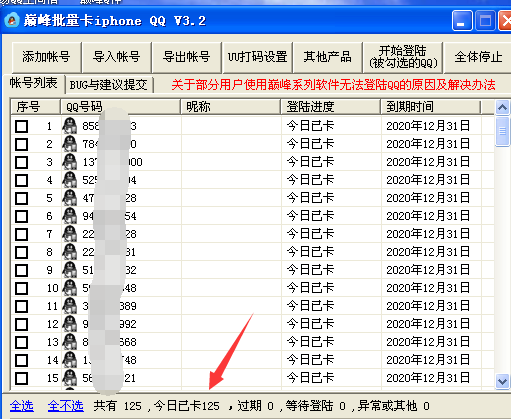This screenshot has height=419, width=511.
Task: Open the red login-problem notice link
Action: pos(333,85)
